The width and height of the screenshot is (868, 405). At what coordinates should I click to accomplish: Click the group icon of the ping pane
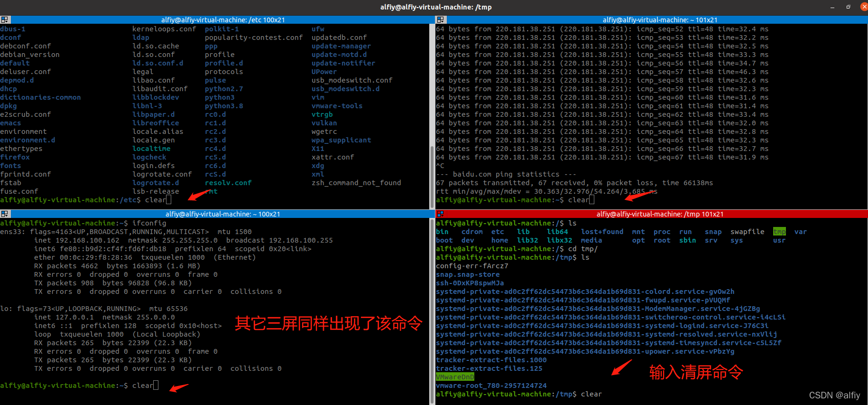441,20
